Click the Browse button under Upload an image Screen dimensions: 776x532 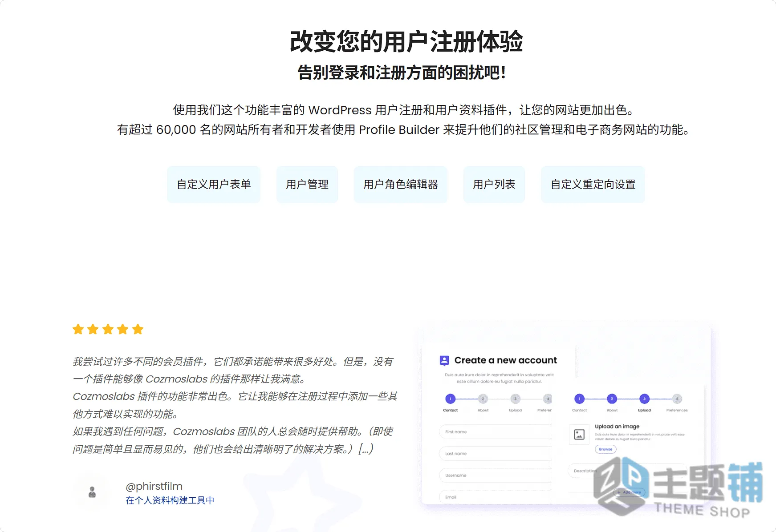[x=605, y=449]
